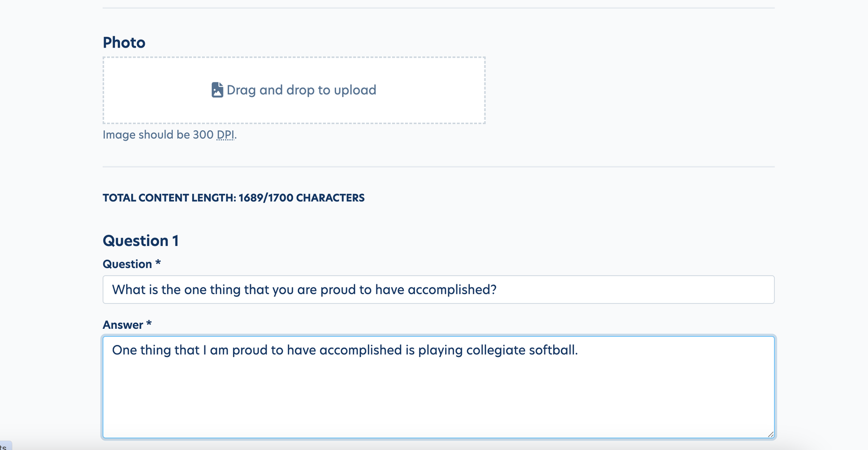Click the Photo section heading
This screenshot has height=450, width=868.
tap(124, 42)
